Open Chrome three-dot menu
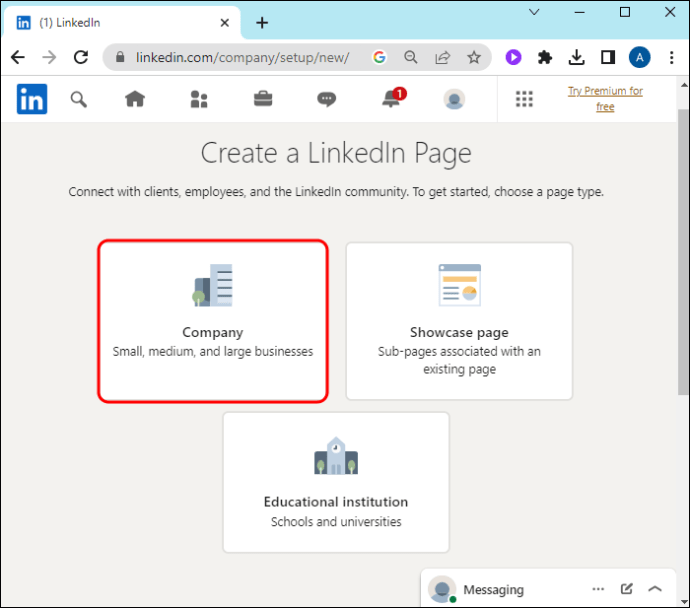The width and height of the screenshot is (690, 608). [672, 57]
